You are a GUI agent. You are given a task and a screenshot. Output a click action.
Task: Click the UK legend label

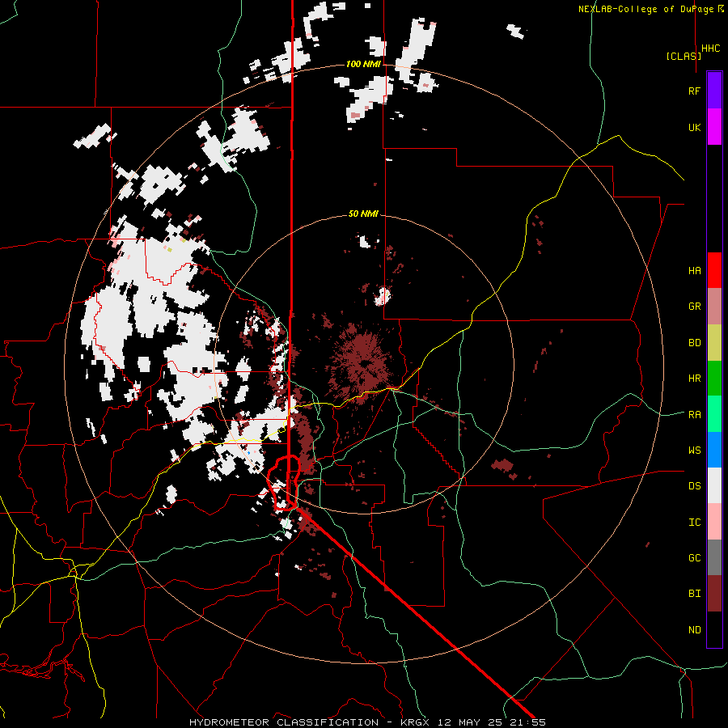tap(694, 128)
